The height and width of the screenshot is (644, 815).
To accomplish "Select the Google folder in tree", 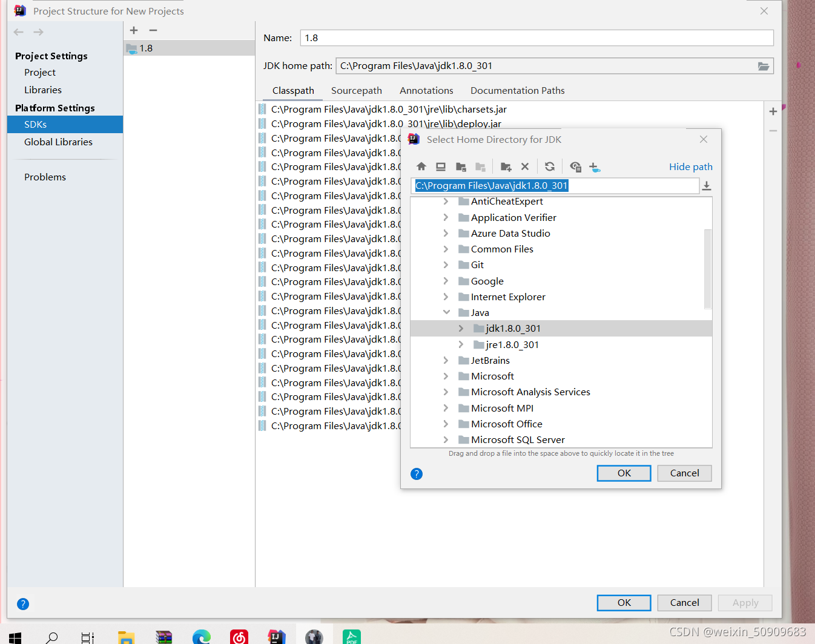I will coord(487,281).
